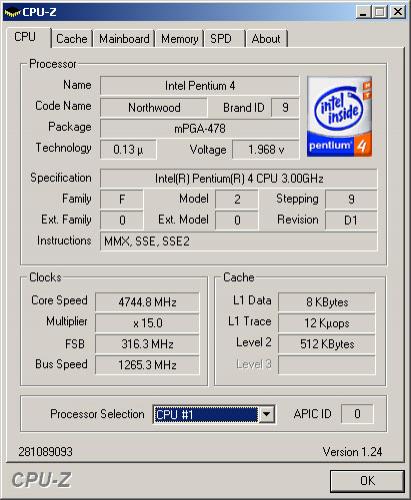Click the Specification text field

tap(239, 178)
